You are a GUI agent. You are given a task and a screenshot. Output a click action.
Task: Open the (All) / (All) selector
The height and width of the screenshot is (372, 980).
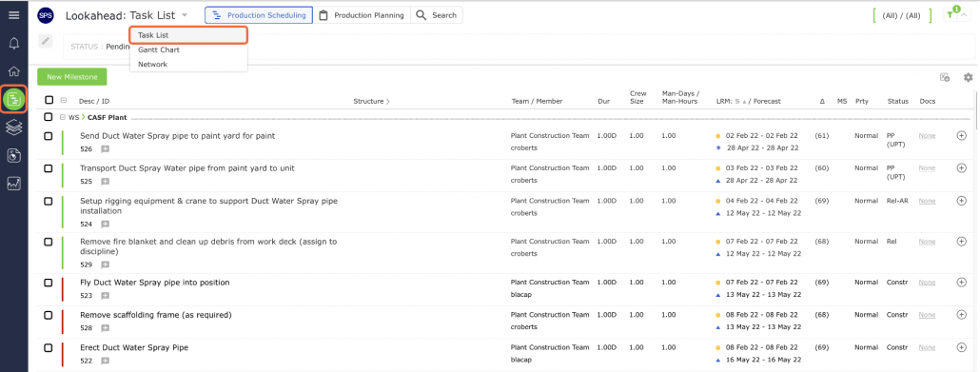pyautogui.click(x=901, y=15)
